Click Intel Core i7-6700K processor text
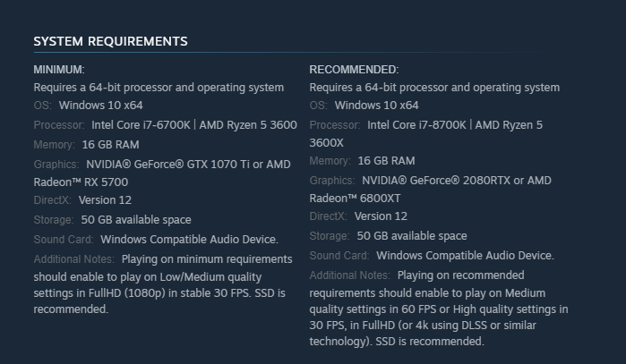 (x=141, y=125)
